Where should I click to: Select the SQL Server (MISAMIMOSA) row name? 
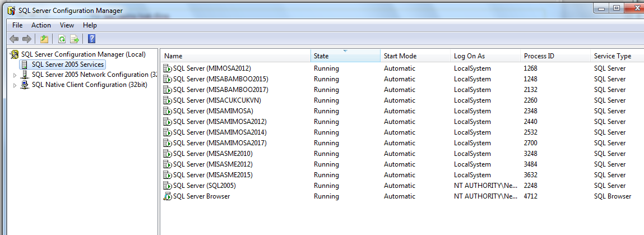coord(213,111)
